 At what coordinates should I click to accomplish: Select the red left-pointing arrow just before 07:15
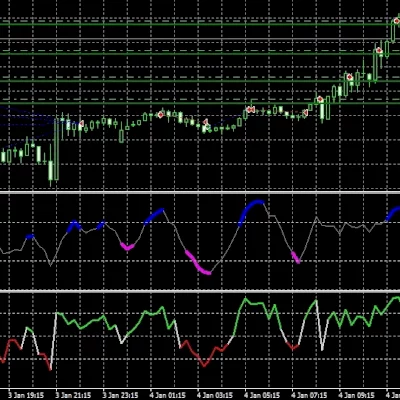304,113
